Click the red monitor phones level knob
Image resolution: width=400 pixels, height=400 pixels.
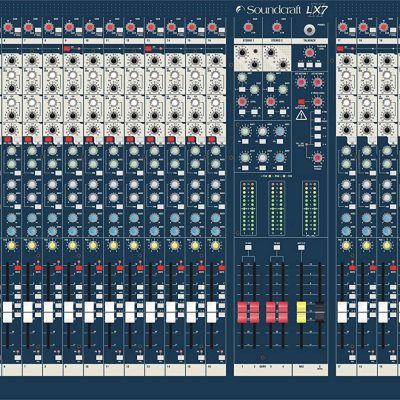click(317, 157)
